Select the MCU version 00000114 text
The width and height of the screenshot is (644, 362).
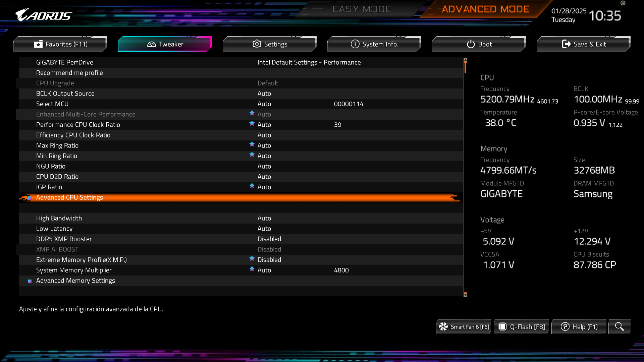click(x=349, y=104)
